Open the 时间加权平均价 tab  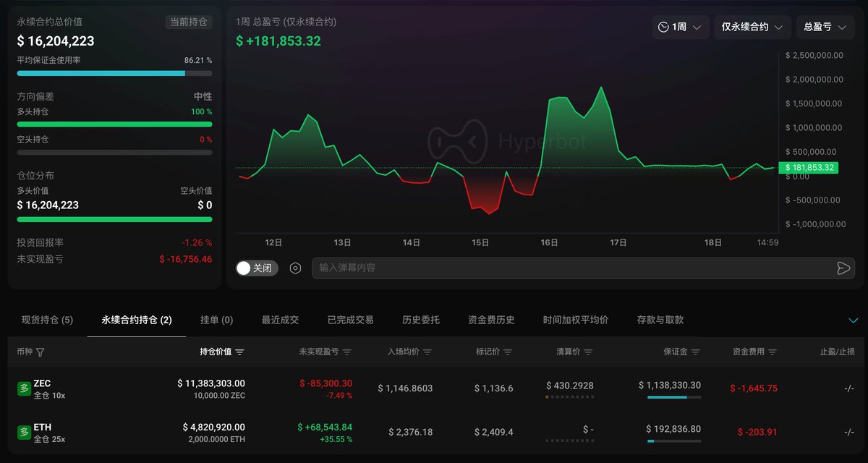click(x=575, y=320)
